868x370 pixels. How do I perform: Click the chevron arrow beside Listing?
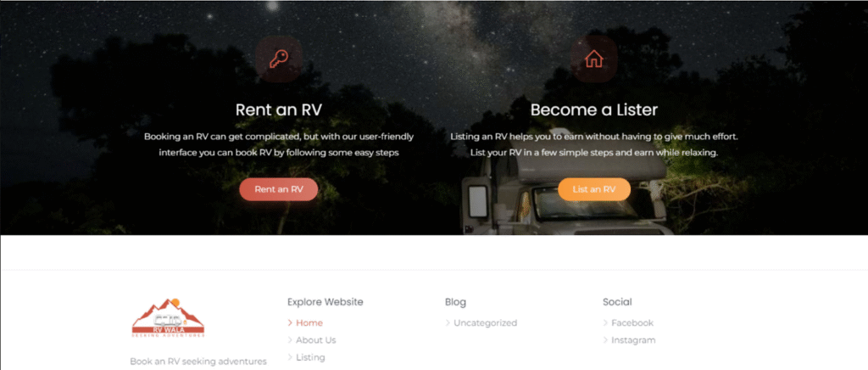(x=290, y=357)
